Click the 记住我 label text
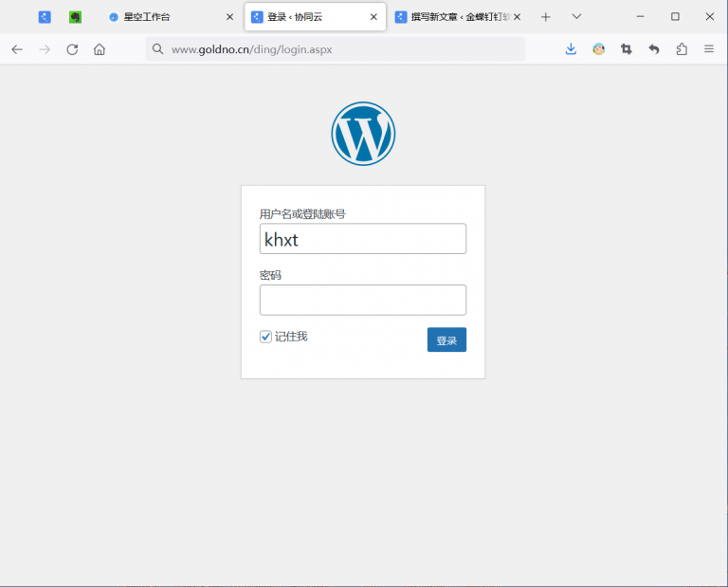Image resolution: width=728 pixels, height=587 pixels. coord(291,337)
